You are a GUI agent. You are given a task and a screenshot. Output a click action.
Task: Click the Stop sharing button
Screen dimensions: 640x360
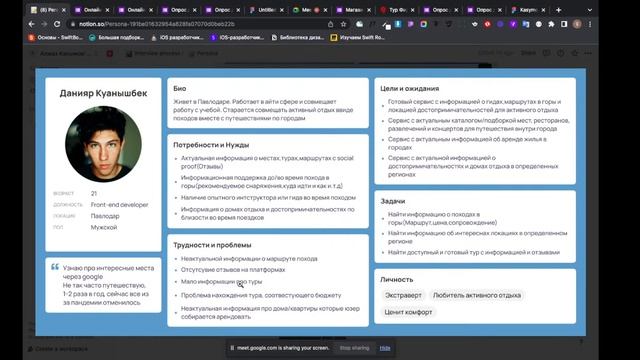[x=354, y=348]
